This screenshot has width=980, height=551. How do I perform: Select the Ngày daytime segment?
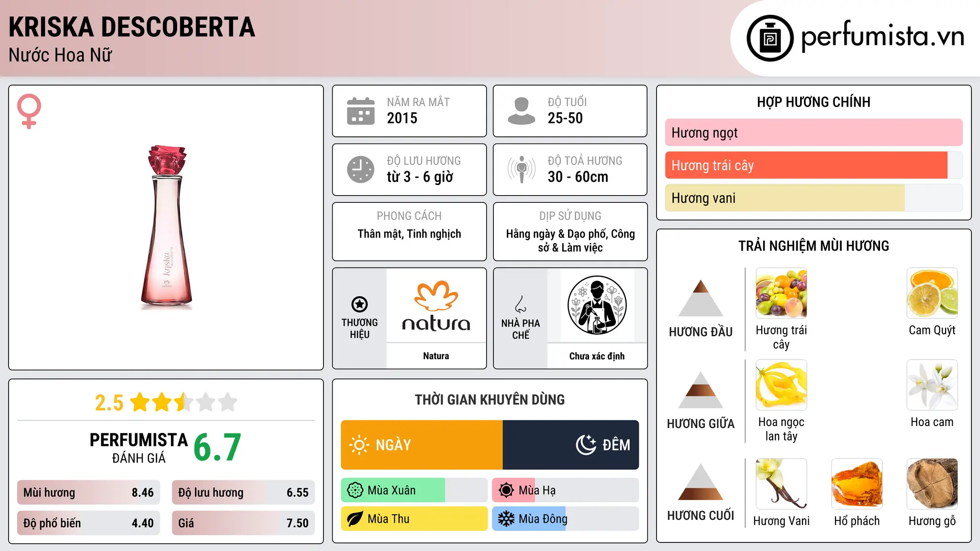[x=422, y=445]
